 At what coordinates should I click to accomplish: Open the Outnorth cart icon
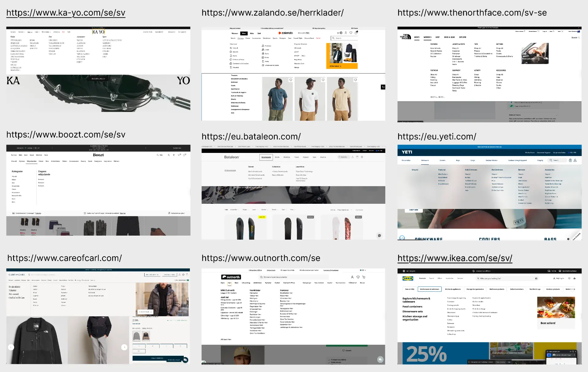pyautogui.click(x=364, y=277)
